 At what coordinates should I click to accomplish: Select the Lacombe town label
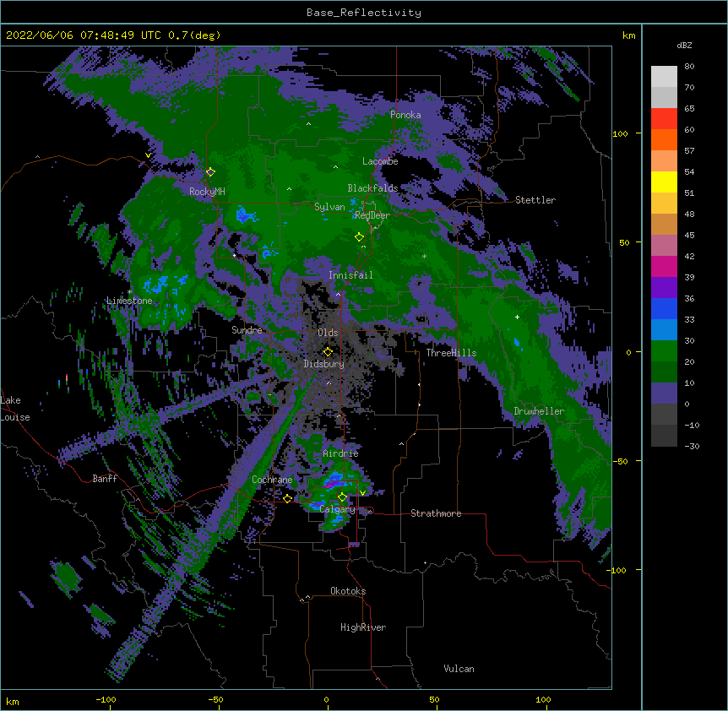[x=380, y=161]
